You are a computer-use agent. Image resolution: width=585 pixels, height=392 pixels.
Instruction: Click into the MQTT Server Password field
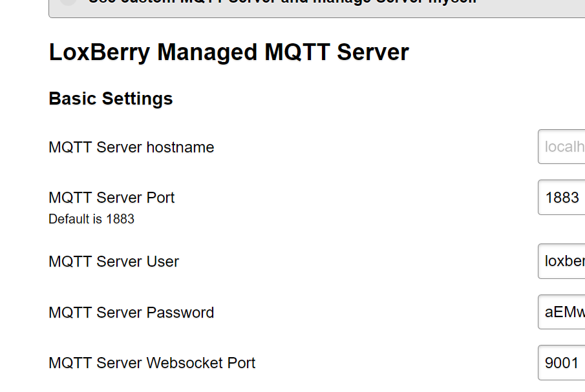pos(562,313)
